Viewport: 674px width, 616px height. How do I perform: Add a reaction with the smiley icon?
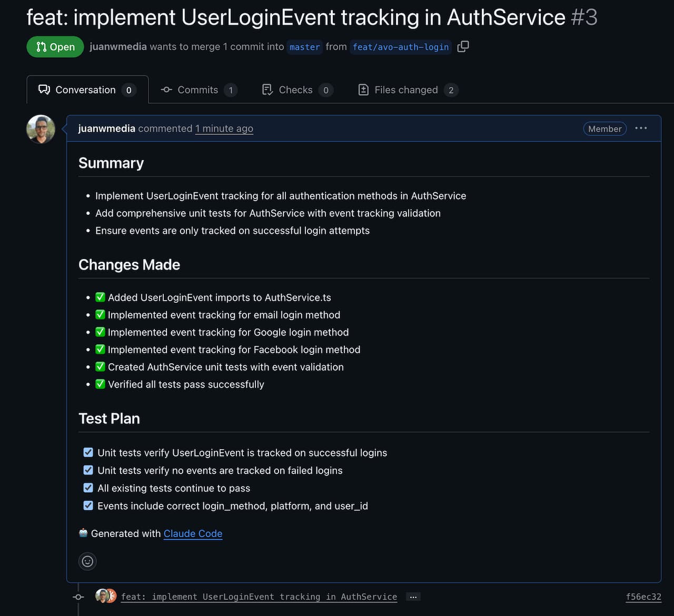[x=87, y=561]
